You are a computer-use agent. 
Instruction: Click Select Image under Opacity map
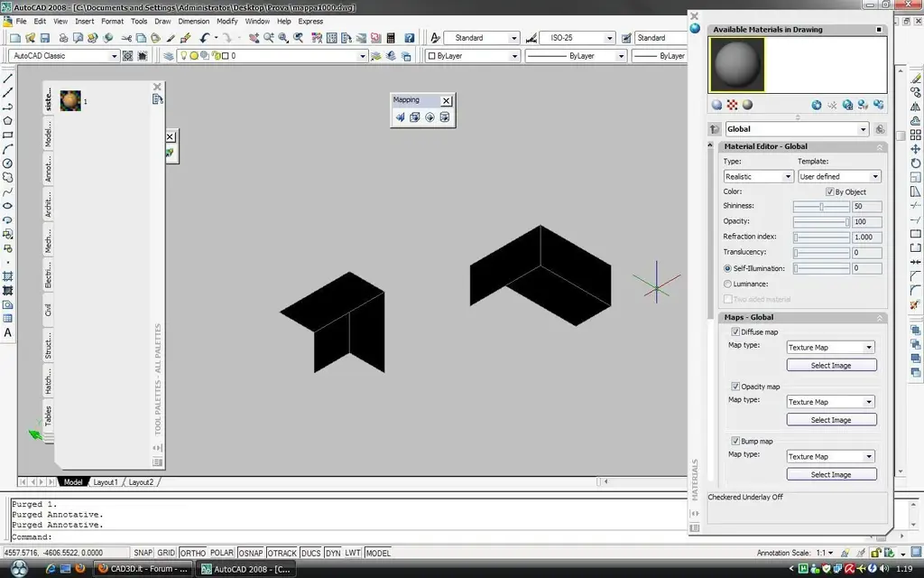tap(831, 420)
